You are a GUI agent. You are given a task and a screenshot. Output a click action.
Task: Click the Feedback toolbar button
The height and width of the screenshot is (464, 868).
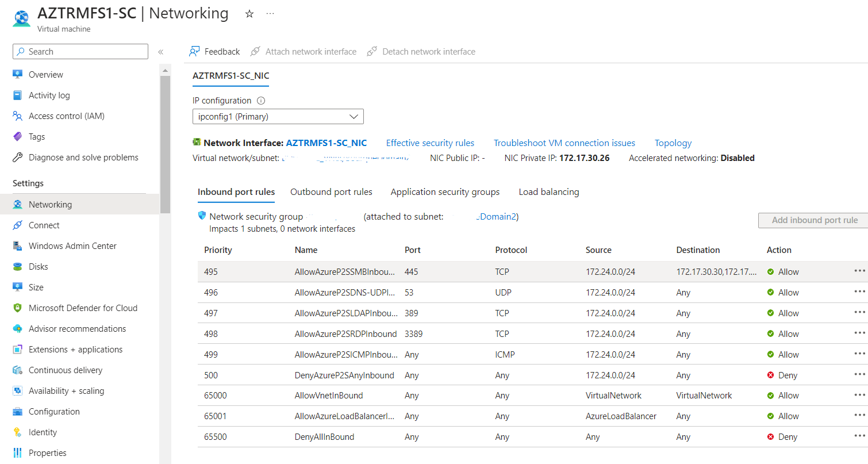pyautogui.click(x=214, y=52)
